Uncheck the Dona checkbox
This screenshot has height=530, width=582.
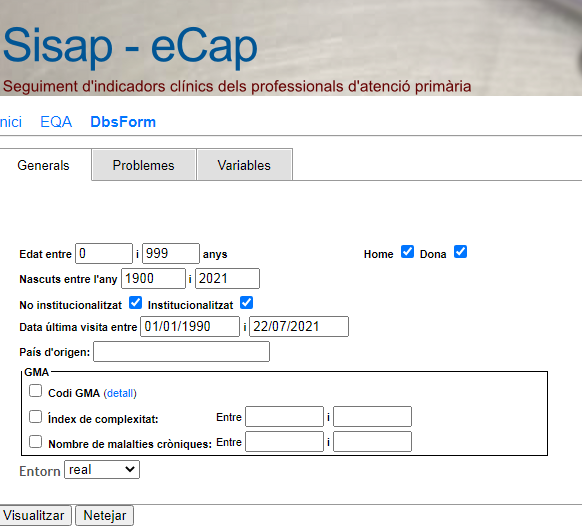(460, 252)
